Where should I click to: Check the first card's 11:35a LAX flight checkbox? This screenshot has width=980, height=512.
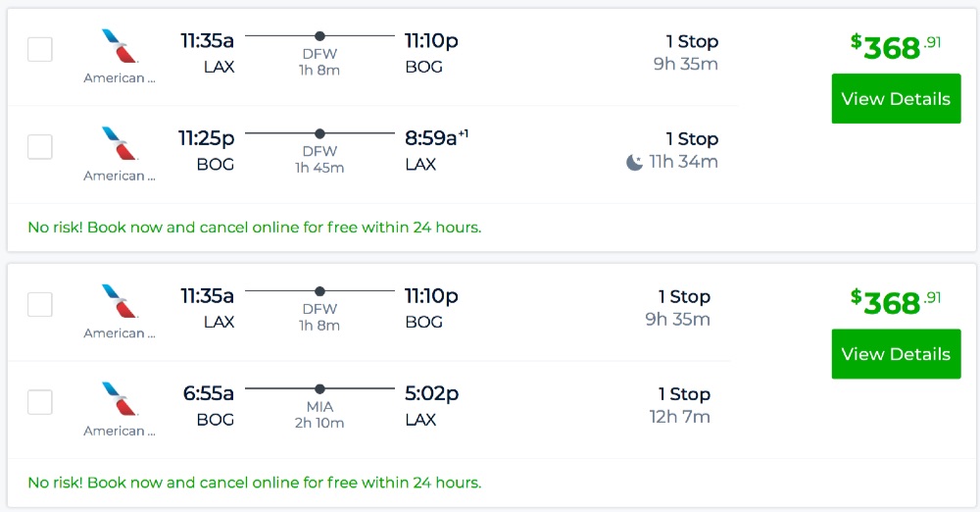point(40,49)
